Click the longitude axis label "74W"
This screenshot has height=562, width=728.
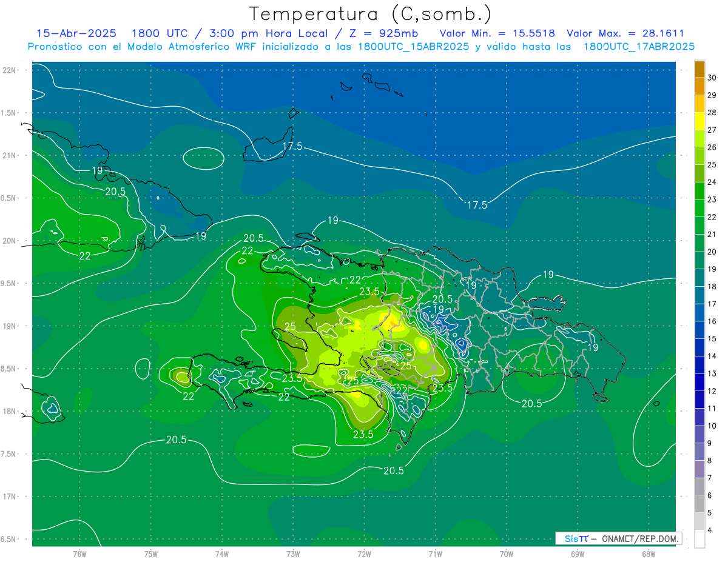(222, 554)
